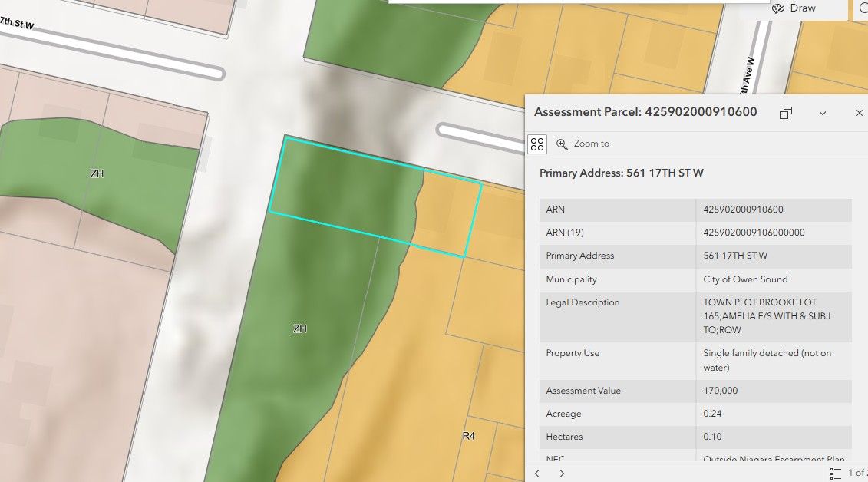Go to previous feature in popup

click(x=537, y=474)
